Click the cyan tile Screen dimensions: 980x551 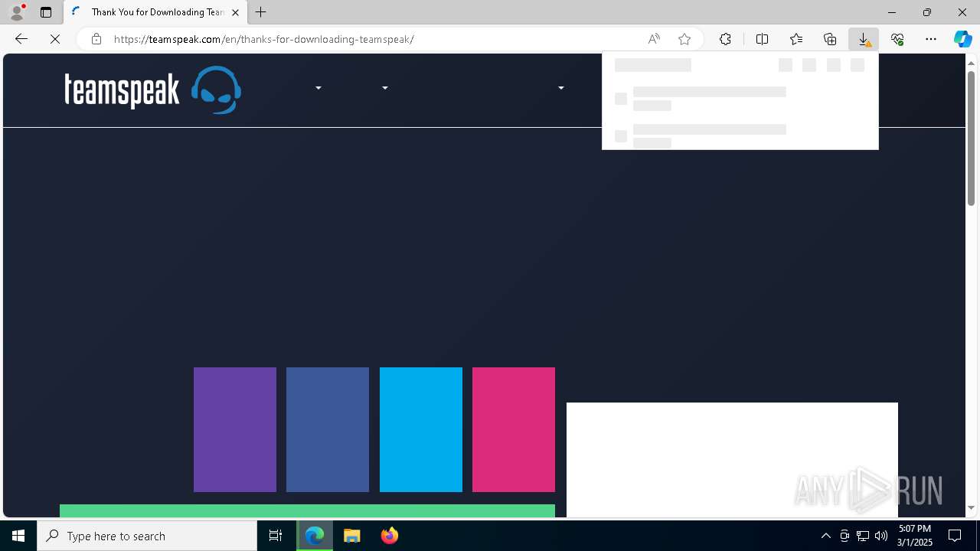coord(421,429)
